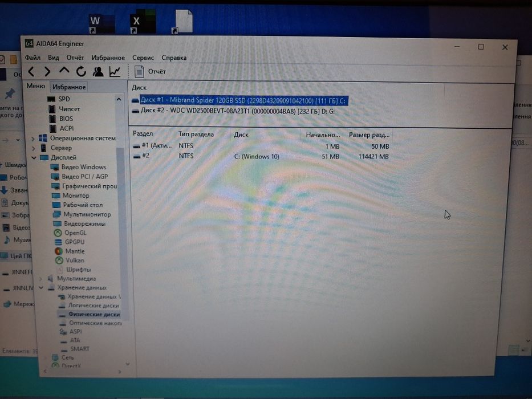Viewport: 532px width, 399px height.
Task: Select Оптические накопители in the tree
Action: click(x=95, y=323)
